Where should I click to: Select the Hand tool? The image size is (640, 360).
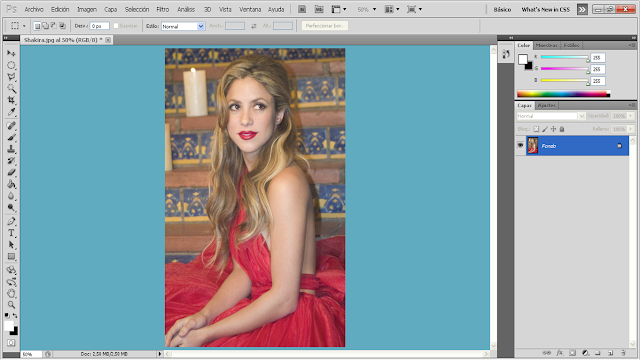(11, 293)
